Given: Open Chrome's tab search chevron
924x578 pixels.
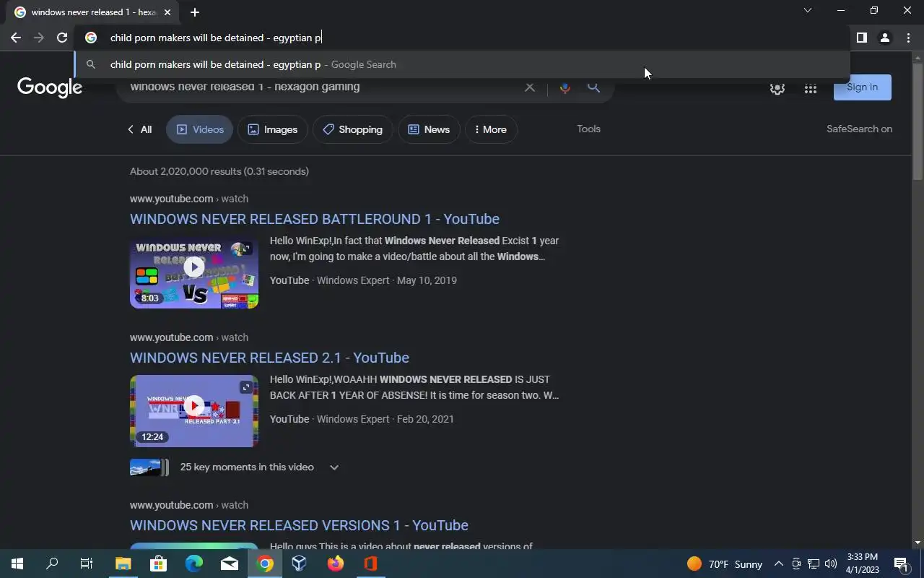Looking at the screenshot, I should pos(808,10).
